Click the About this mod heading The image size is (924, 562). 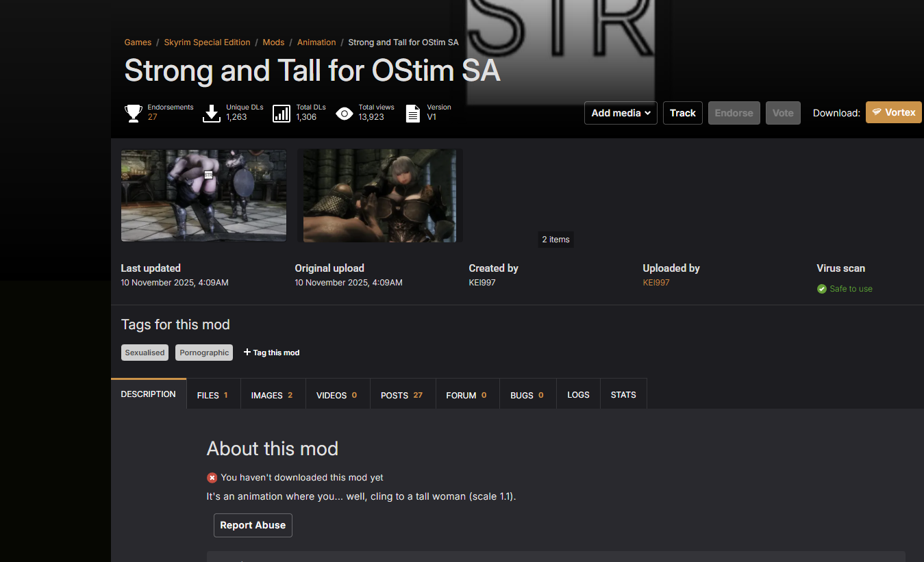[273, 448]
